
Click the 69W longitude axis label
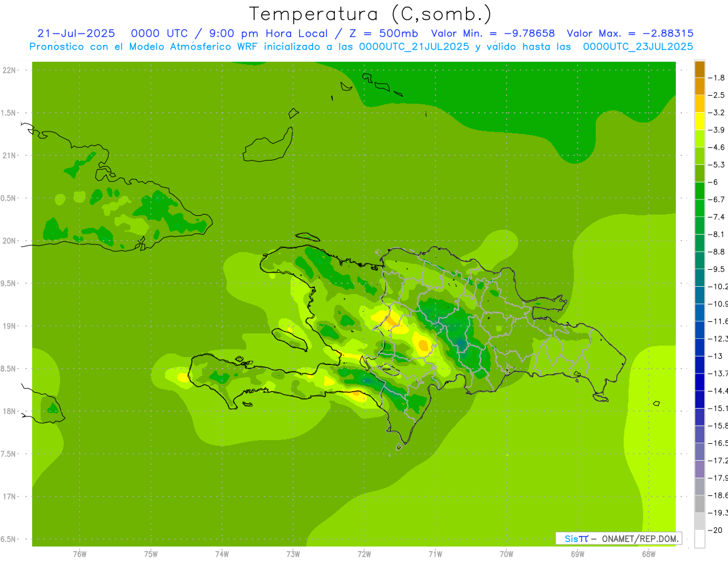click(578, 554)
